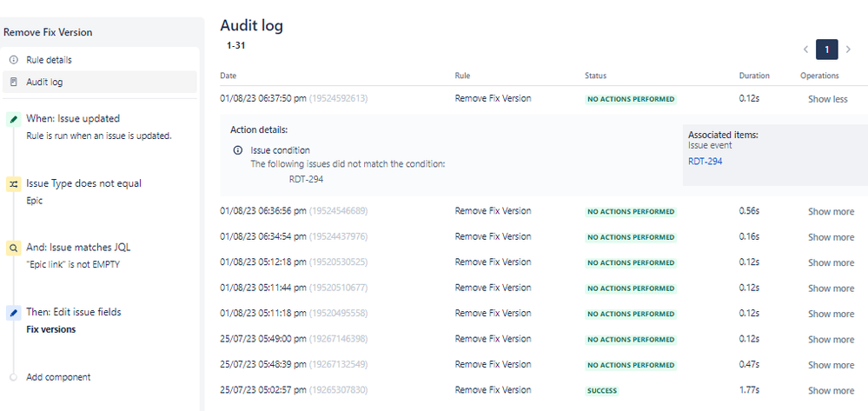The width and height of the screenshot is (868, 411).
Task: Click the Associated items heading
Action: (723, 135)
